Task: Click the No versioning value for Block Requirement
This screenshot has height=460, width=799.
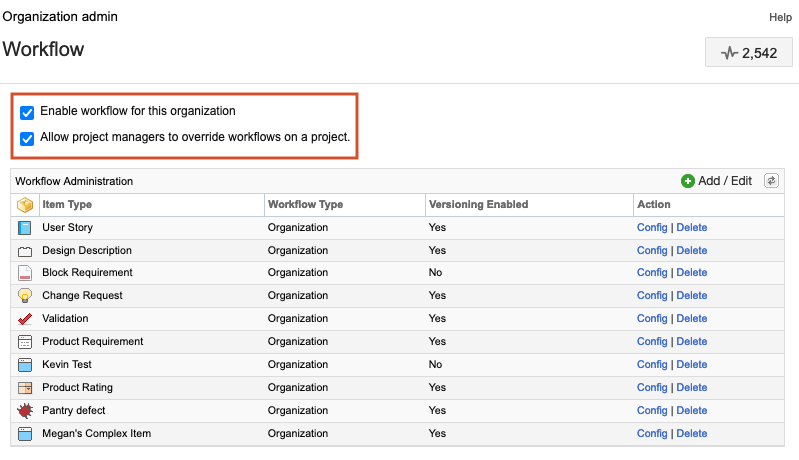Action: (x=435, y=272)
